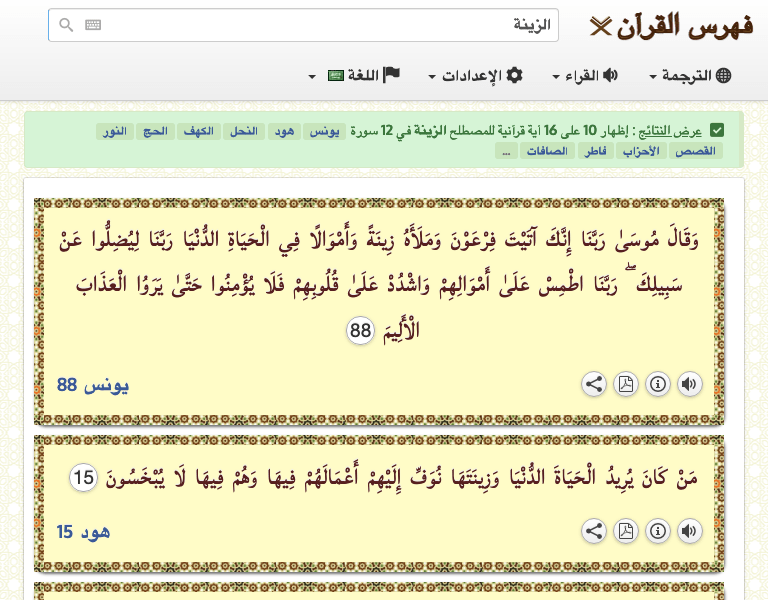Select the النور surah filter tag
Screen dimensions: 768x600
(115, 132)
